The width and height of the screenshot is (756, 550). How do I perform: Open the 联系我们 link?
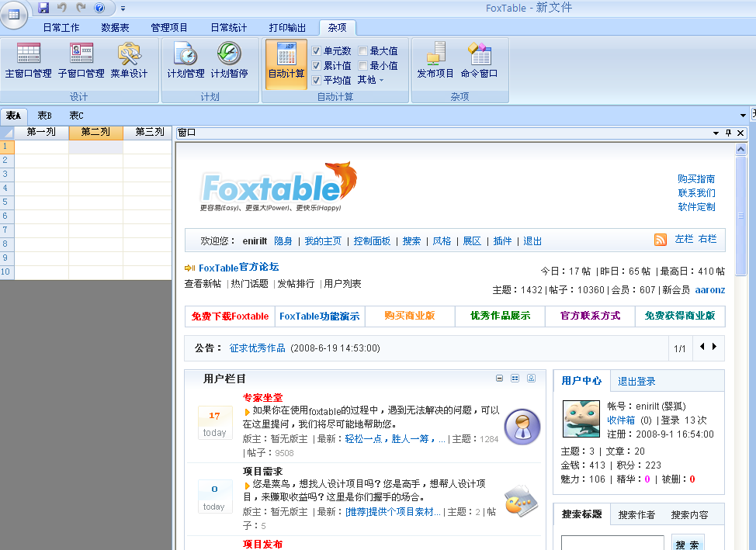coord(696,193)
